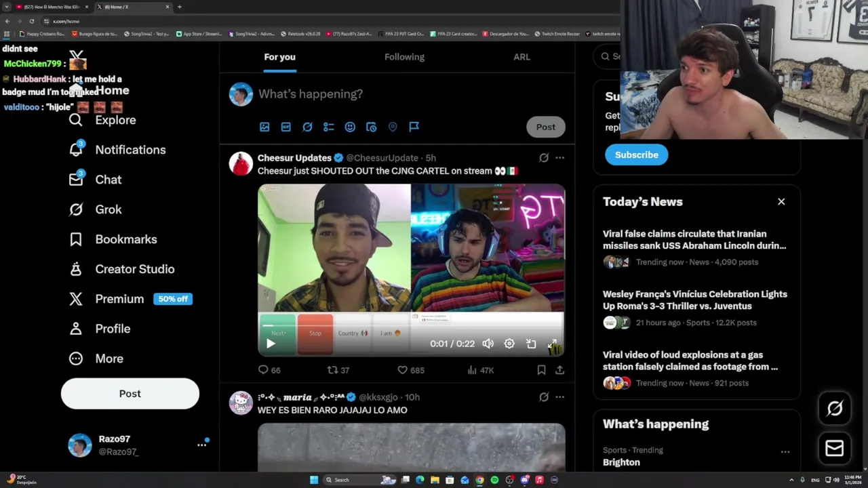Open video settings gear
The width and height of the screenshot is (868, 488).
click(509, 344)
